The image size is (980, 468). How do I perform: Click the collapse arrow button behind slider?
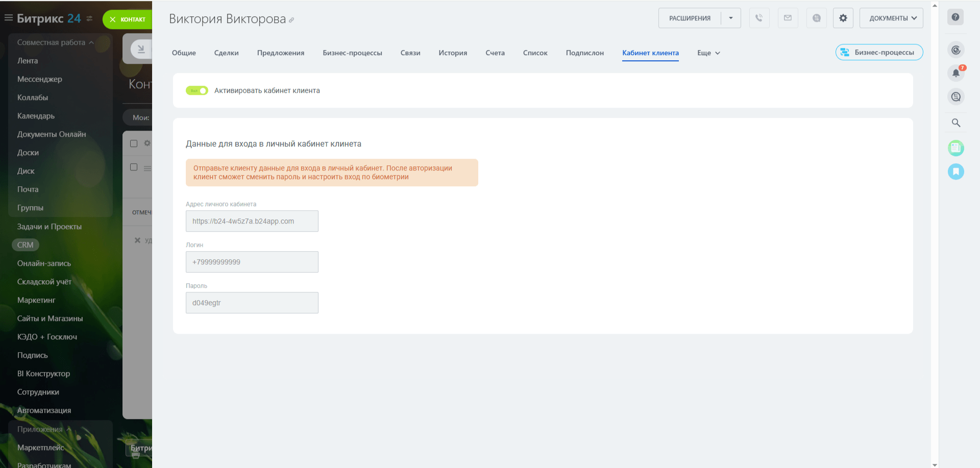[x=141, y=49]
